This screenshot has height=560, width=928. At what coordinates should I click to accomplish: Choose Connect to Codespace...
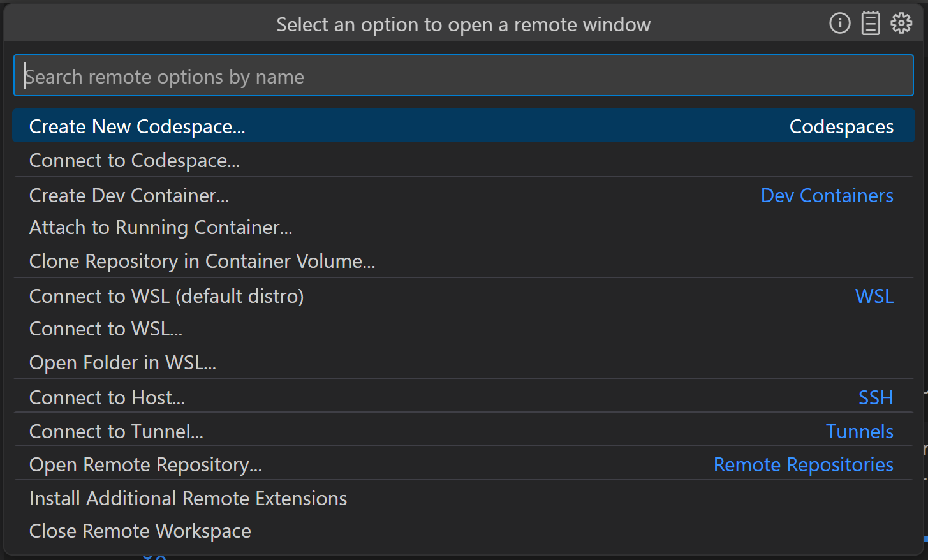coord(464,160)
